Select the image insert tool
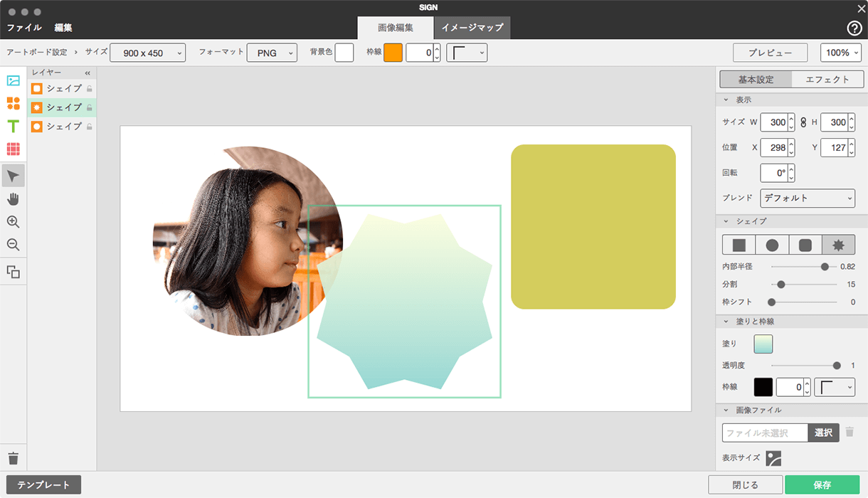Screen dimensions: 868x498 pyautogui.click(x=13, y=80)
